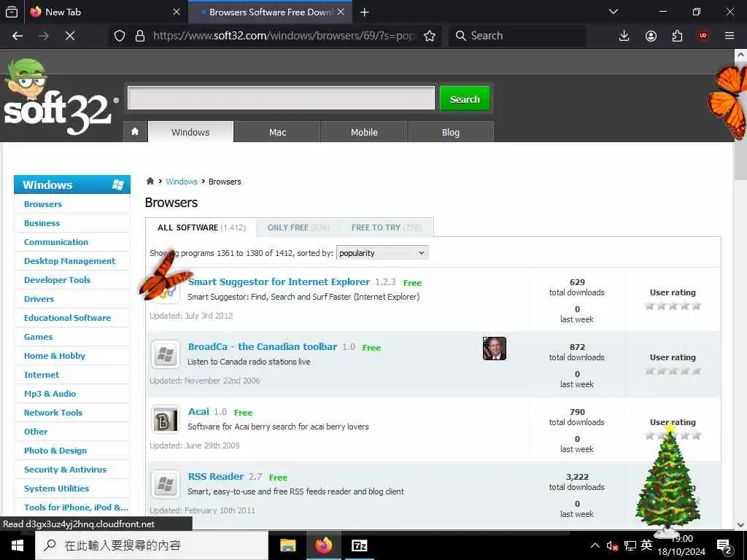747x560 pixels.
Task: Go to soft32 home icon tab
Action: coord(135,131)
